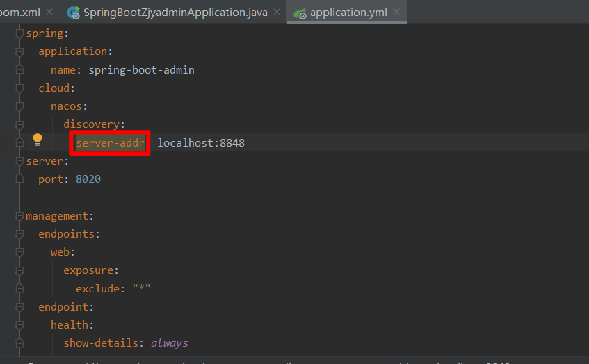Click the port value '8020'

[x=88, y=179]
